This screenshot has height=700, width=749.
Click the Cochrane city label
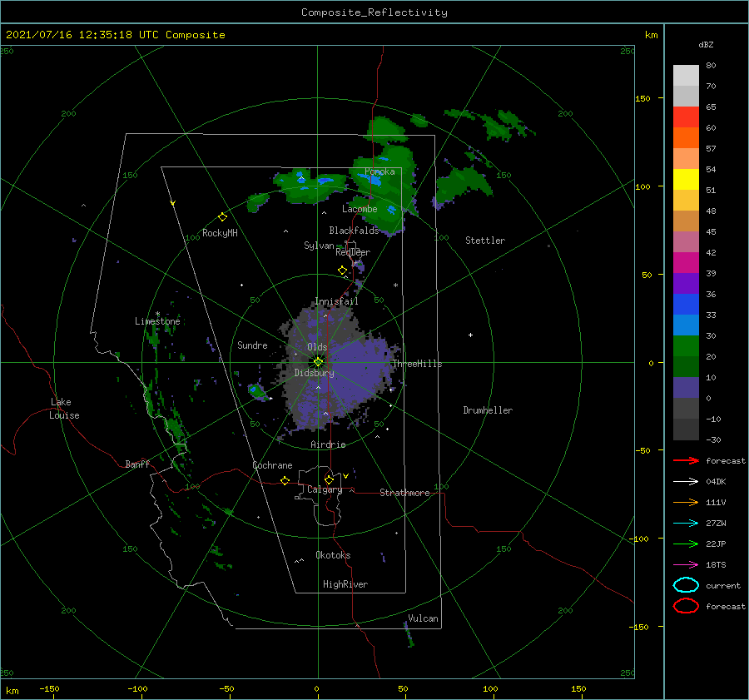272,465
